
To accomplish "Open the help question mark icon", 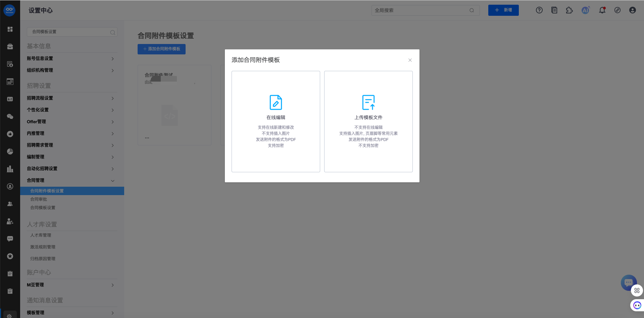I will [x=539, y=10].
